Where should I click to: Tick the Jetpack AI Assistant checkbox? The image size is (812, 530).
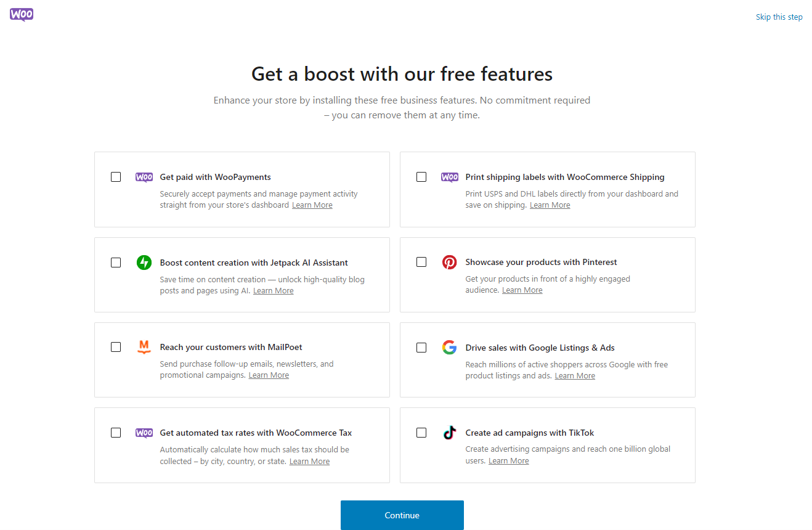click(116, 263)
